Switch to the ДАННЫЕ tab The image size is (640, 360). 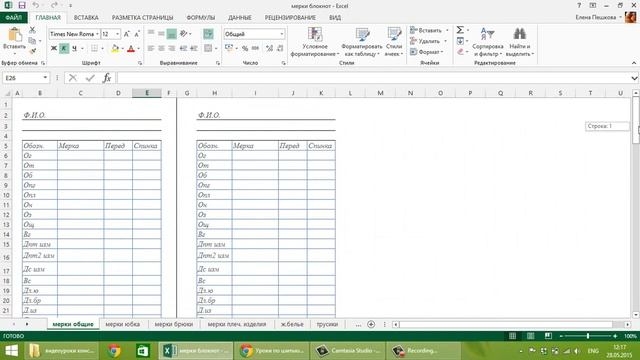(x=240, y=18)
